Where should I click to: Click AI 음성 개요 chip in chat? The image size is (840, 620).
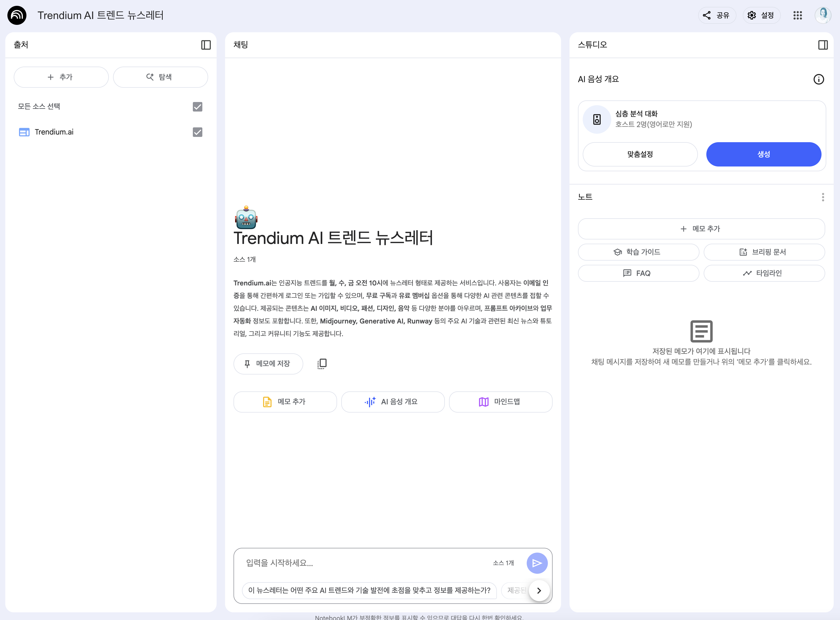tap(393, 402)
